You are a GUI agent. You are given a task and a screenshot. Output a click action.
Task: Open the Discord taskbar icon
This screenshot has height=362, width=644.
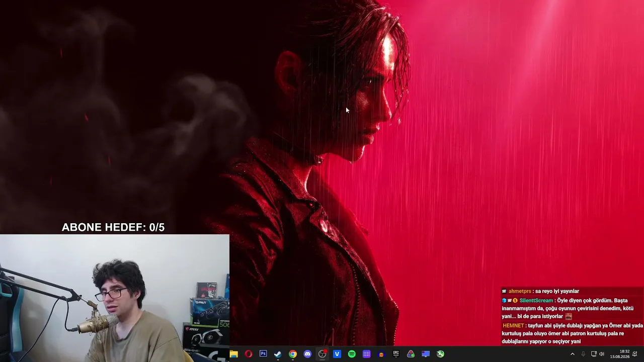coord(307,354)
